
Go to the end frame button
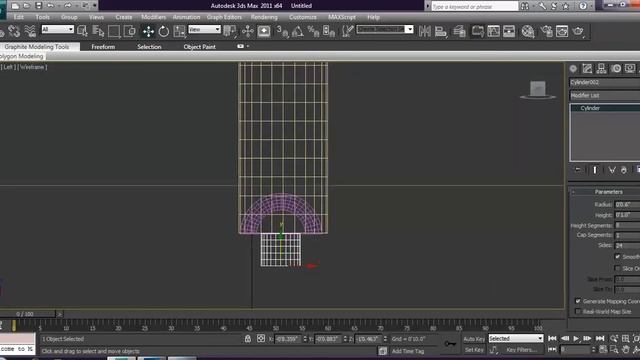coord(600,338)
